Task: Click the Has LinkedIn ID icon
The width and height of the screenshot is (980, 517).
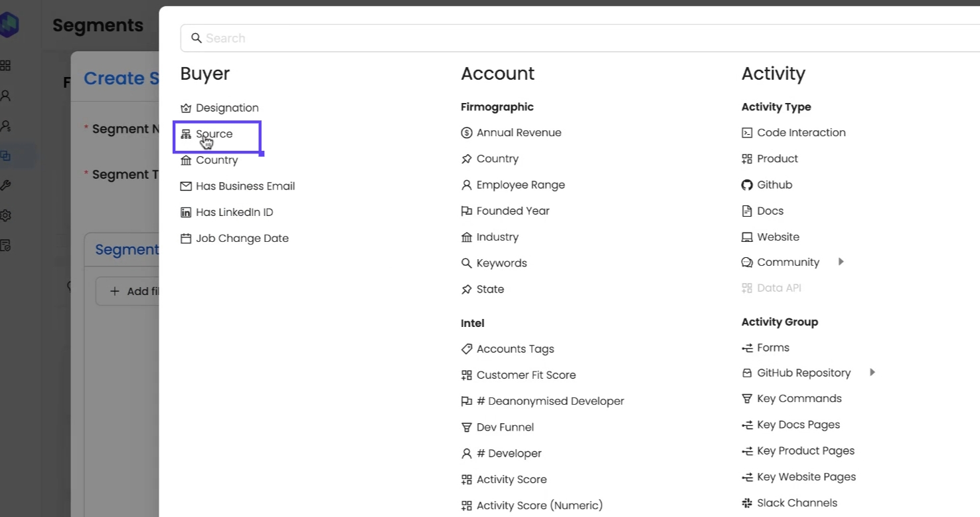Action: (x=186, y=213)
